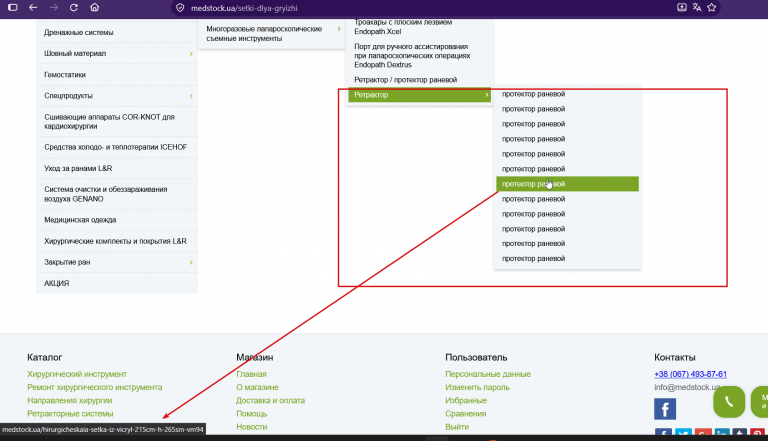
Task: Click the browser back arrow
Action: (x=33, y=7)
